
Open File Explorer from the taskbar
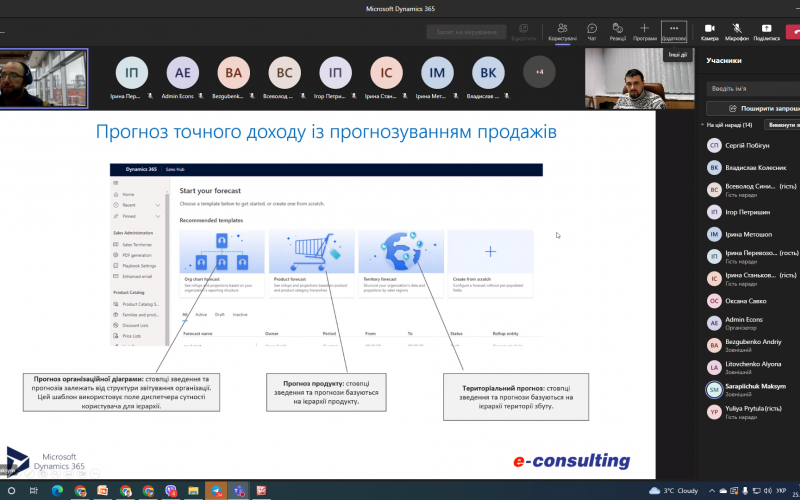tap(193, 491)
